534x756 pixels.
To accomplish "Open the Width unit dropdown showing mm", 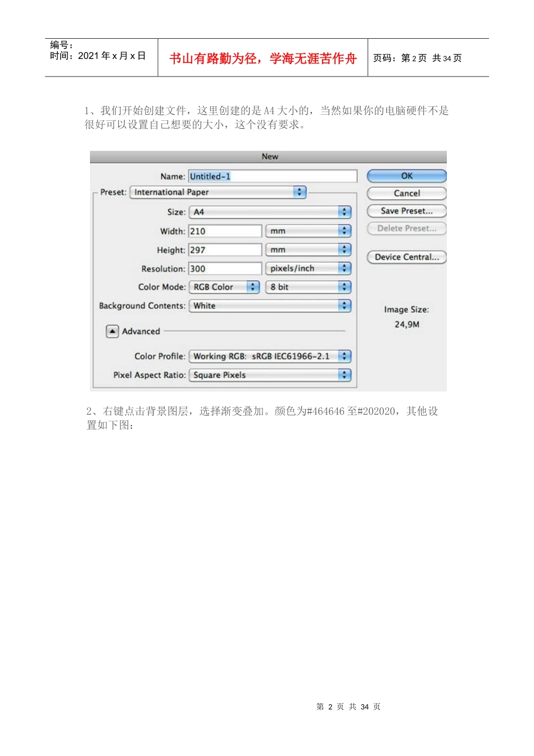I will point(308,231).
